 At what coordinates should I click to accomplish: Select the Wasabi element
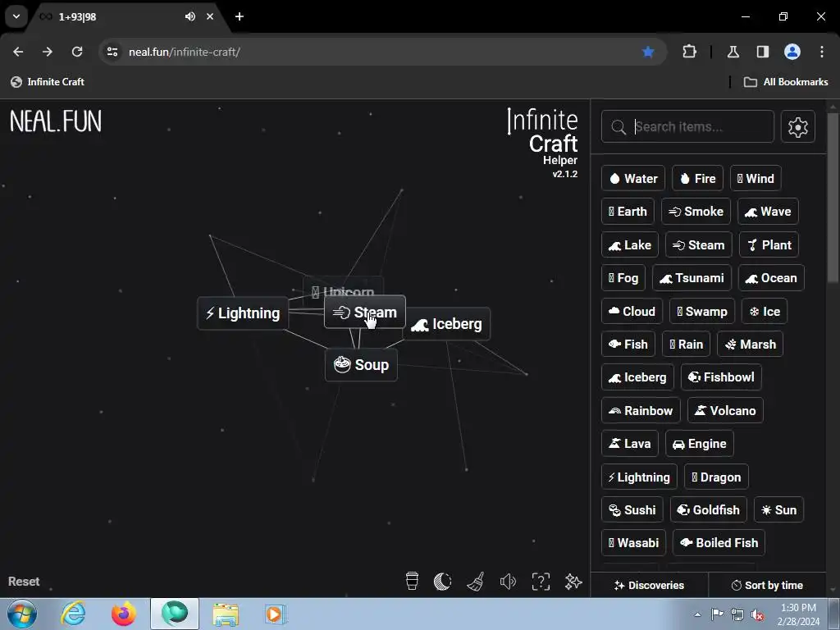[x=634, y=543]
